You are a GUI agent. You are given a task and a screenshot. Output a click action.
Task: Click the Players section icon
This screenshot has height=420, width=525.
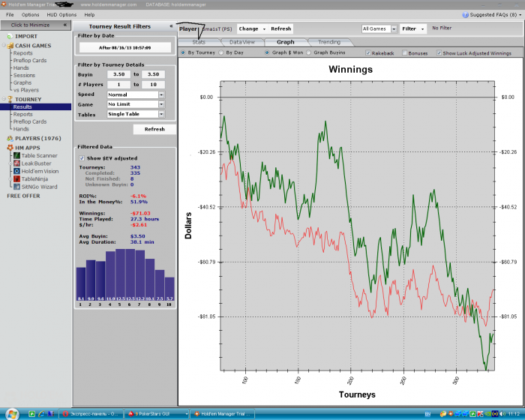[9, 138]
